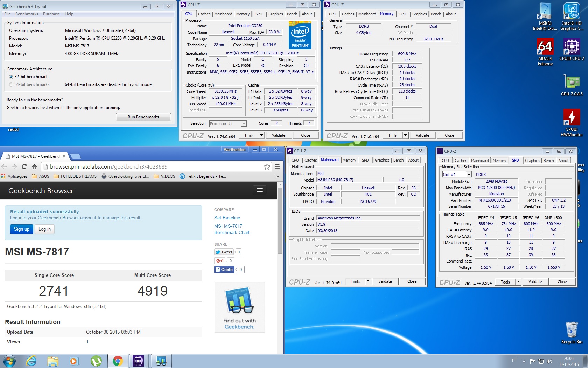Open Geekbench Benchmarks menu
This screenshot has width=588, height=368.
coord(27,14)
